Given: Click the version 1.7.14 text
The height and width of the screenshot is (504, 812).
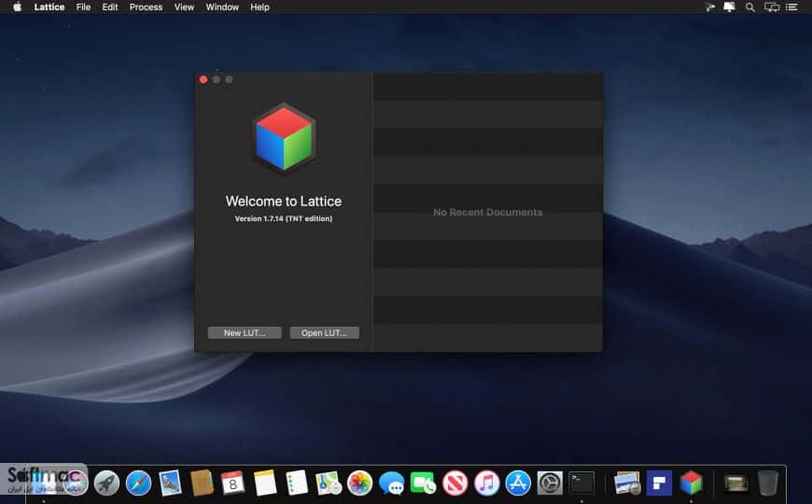Looking at the screenshot, I should 284,218.
